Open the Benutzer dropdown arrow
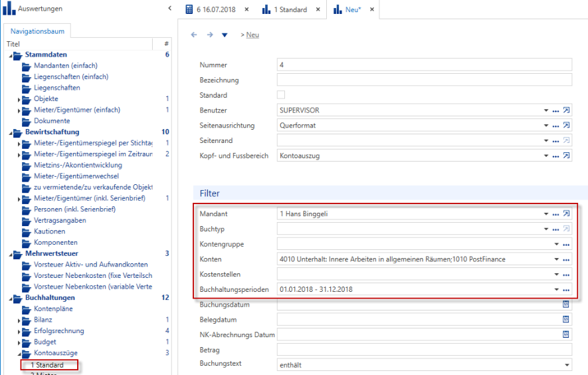The width and height of the screenshot is (588, 375). [x=546, y=110]
